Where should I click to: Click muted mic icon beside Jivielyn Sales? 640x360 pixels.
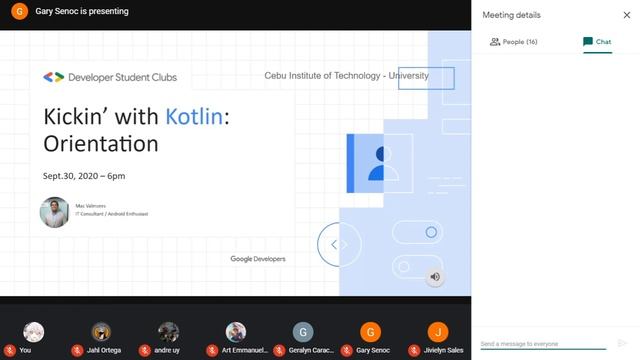click(x=414, y=350)
